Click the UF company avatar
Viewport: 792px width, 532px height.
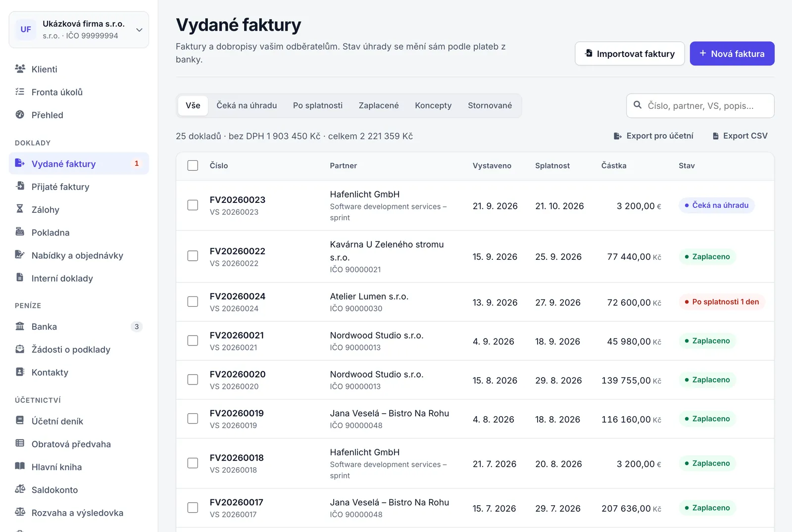tap(26, 29)
